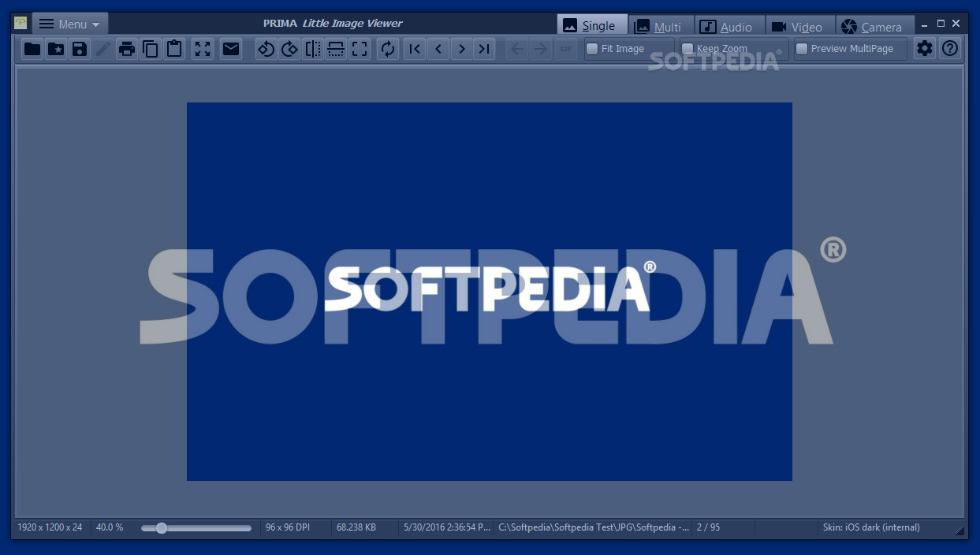Switch to the Video tab

[799, 26]
